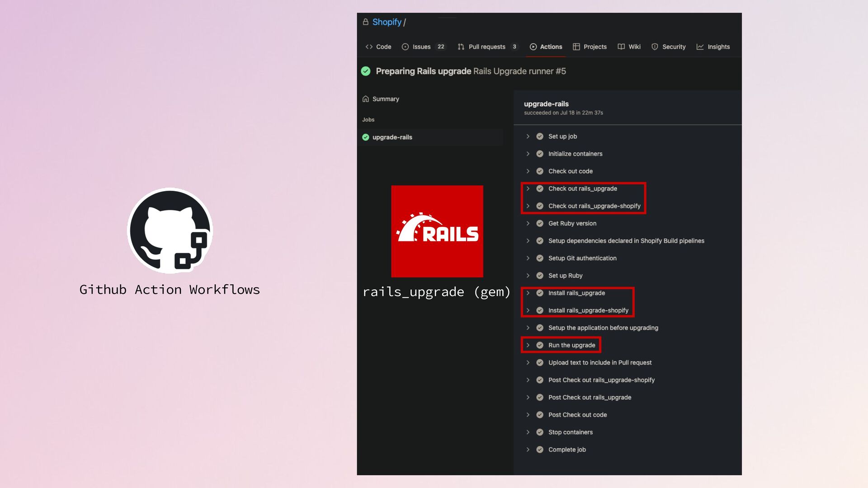Click the Wiki book icon
Viewport: 868px width, 488px height.
[x=621, y=47]
